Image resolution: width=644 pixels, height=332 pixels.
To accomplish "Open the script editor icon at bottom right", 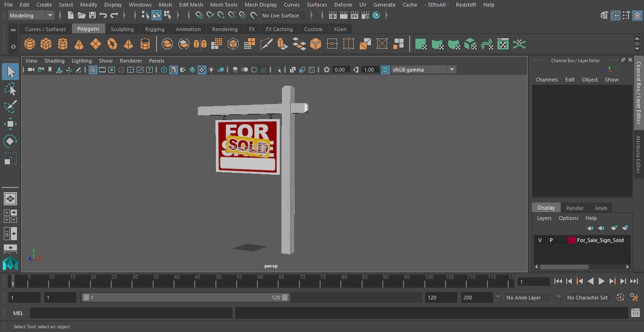I will 635,313.
